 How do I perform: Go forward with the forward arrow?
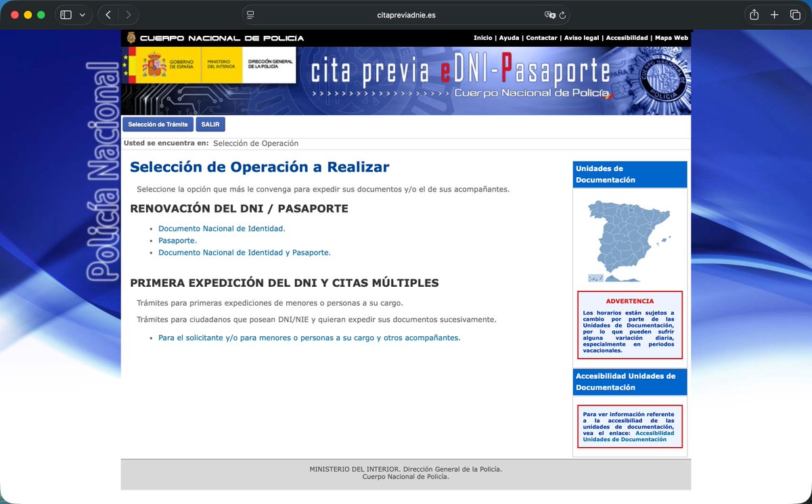(x=128, y=14)
